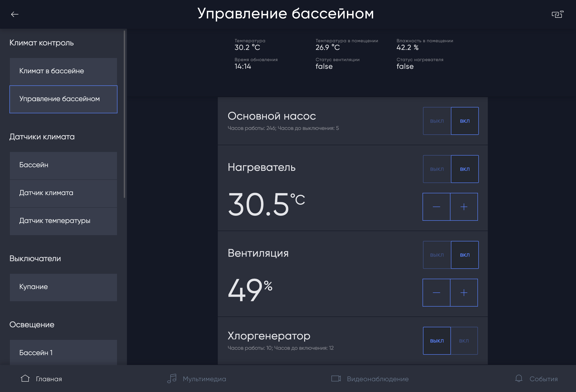The image size is (576, 392).
Task: Enable Хлоргенератор with ВКЛ
Action: (464, 341)
